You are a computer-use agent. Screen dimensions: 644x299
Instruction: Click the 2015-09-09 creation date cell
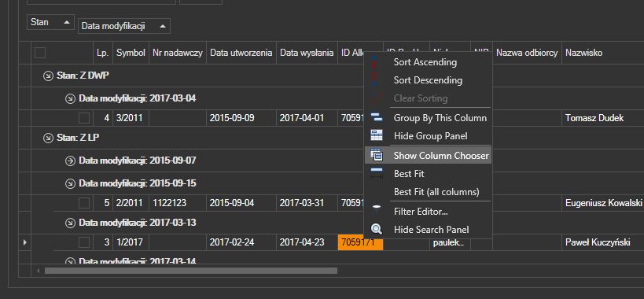pos(241,118)
